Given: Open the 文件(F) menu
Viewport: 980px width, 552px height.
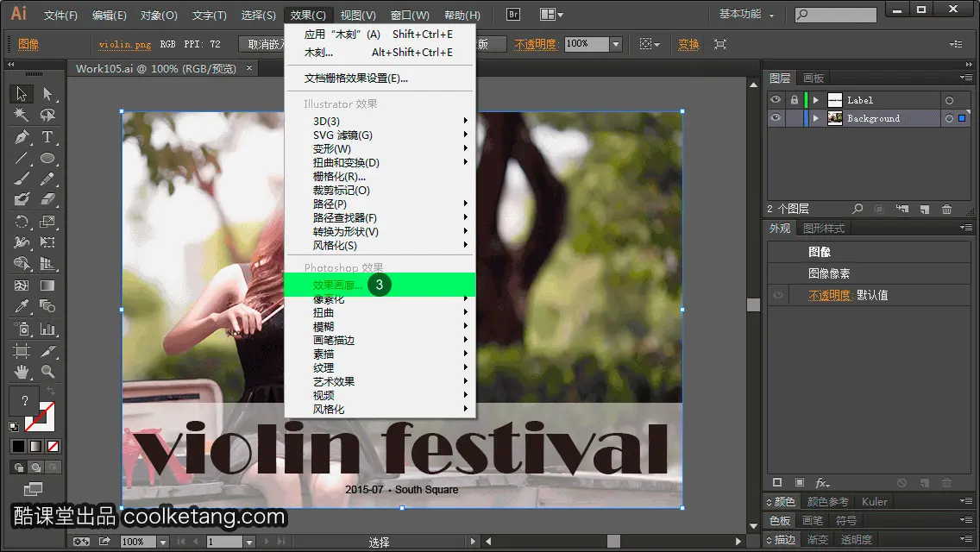Looking at the screenshot, I should (60, 15).
